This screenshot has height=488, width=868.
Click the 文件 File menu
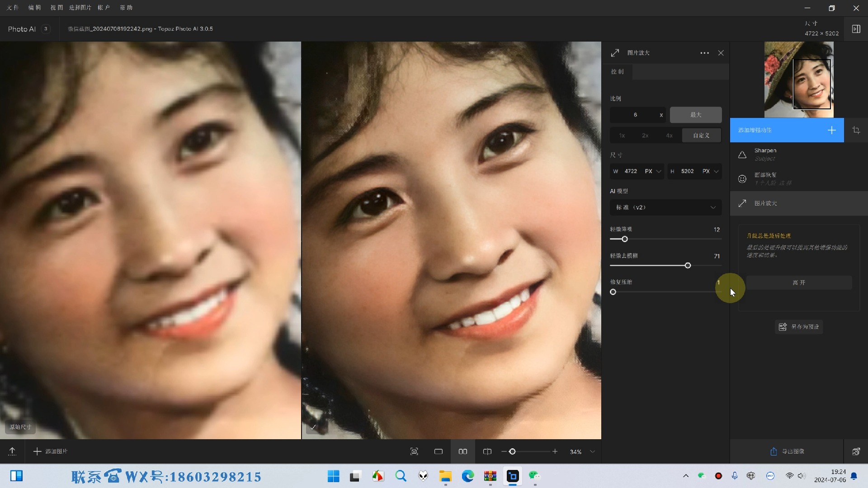click(x=13, y=7)
